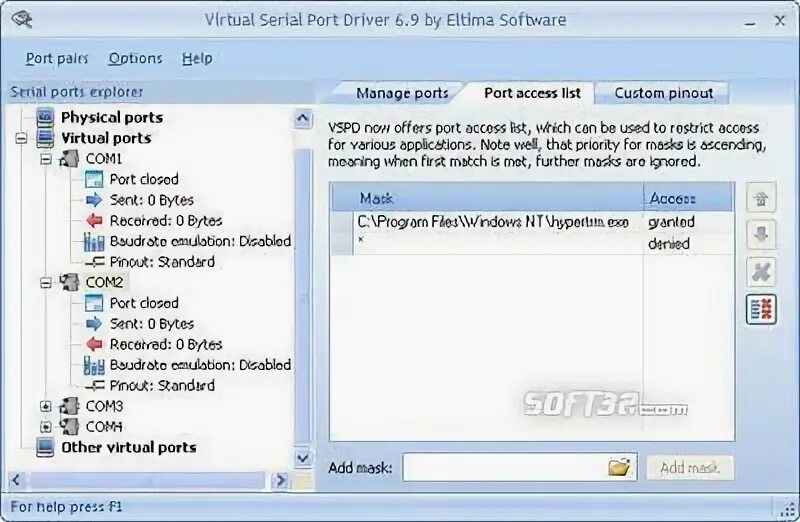Select COM2 label in the tree

click(104, 282)
